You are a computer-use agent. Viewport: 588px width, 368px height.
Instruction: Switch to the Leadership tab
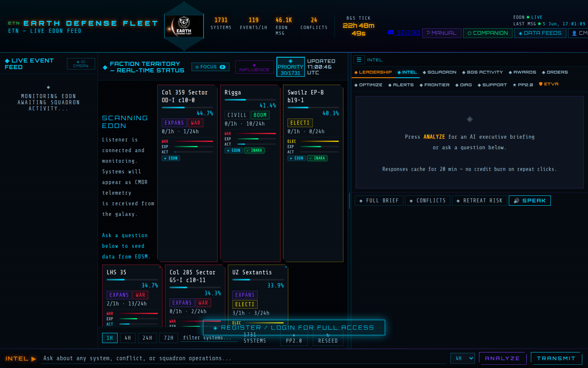[x=373, y=72]
